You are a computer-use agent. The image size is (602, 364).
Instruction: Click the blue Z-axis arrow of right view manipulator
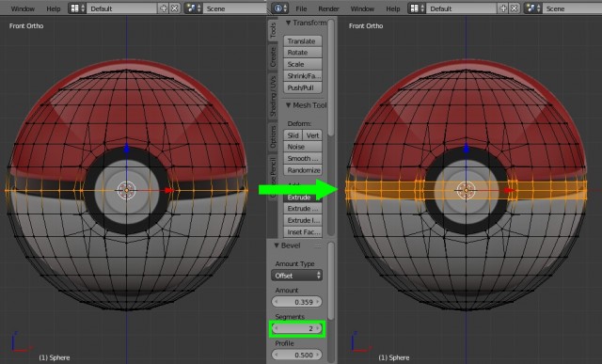[467, 149]
